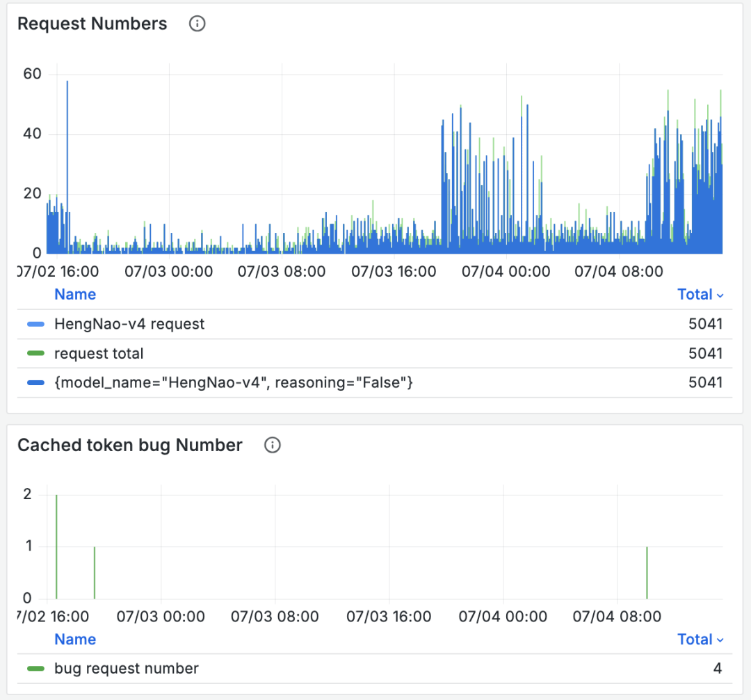
Task: Click the 5041 total for request total
Action: (705, 354)
